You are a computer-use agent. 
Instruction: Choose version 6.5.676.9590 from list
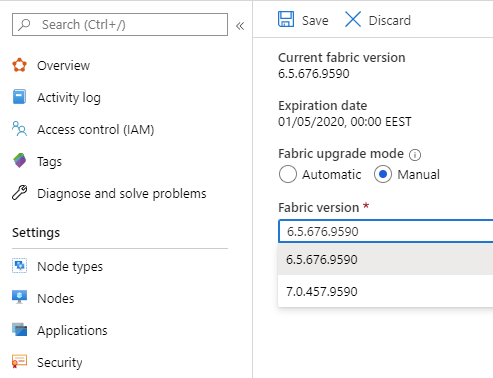pos(385,259)
